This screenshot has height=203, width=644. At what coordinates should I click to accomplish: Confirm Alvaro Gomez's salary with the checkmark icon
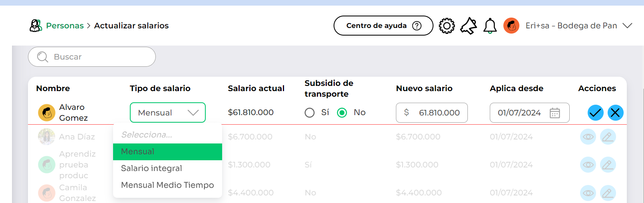pyautogui.click(x=595, y=113)
